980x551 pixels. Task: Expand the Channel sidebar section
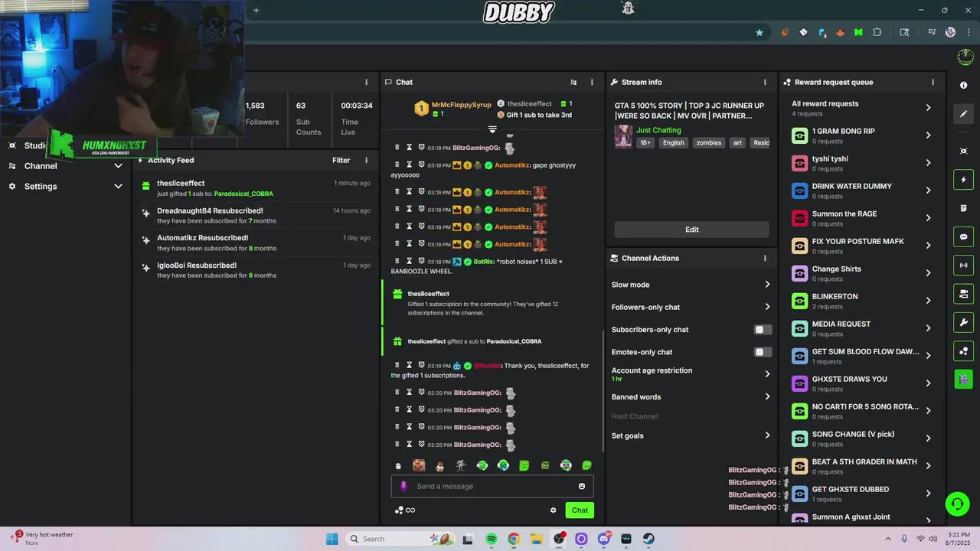(x=66, y=166)
